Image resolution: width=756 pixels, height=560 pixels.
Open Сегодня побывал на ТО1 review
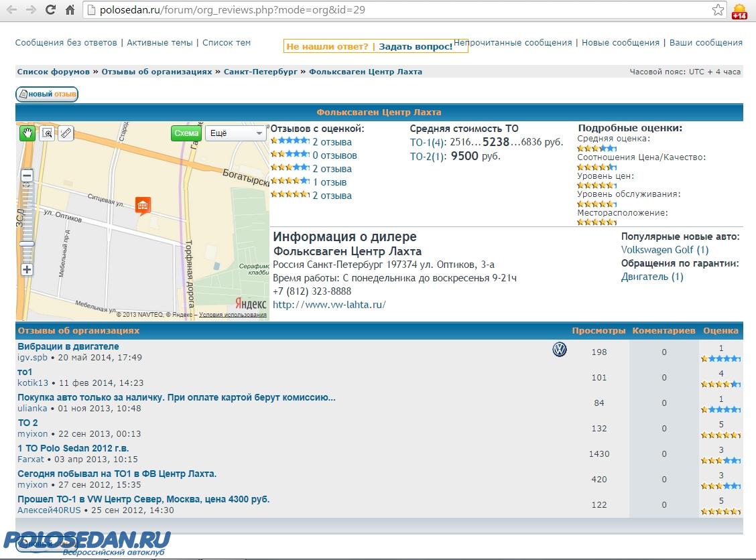click(x=117, y=474)
